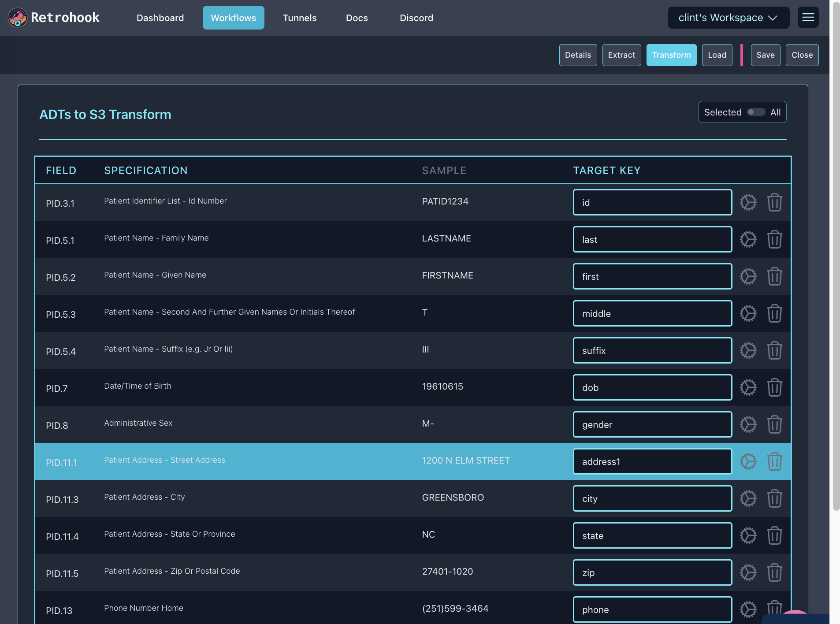Click the 'All' toggle label
The width and height of the screenshot is (840, 624).
(775, 112)
